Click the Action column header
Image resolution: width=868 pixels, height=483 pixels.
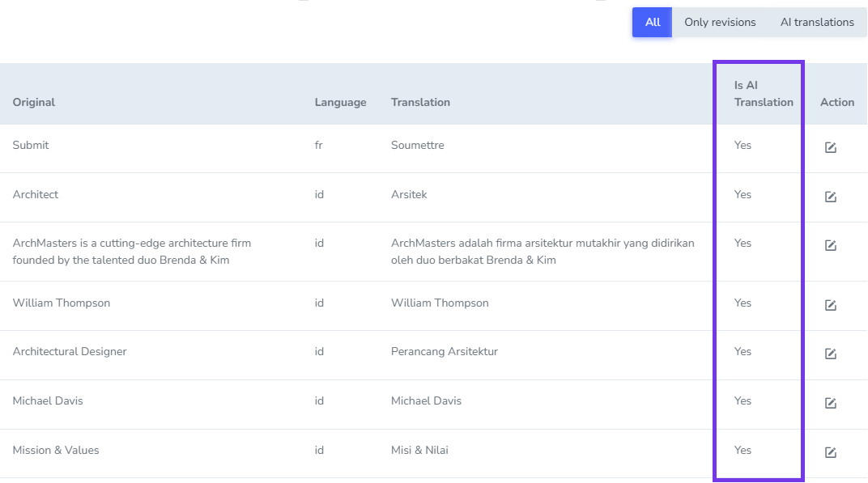click(836, 102)
